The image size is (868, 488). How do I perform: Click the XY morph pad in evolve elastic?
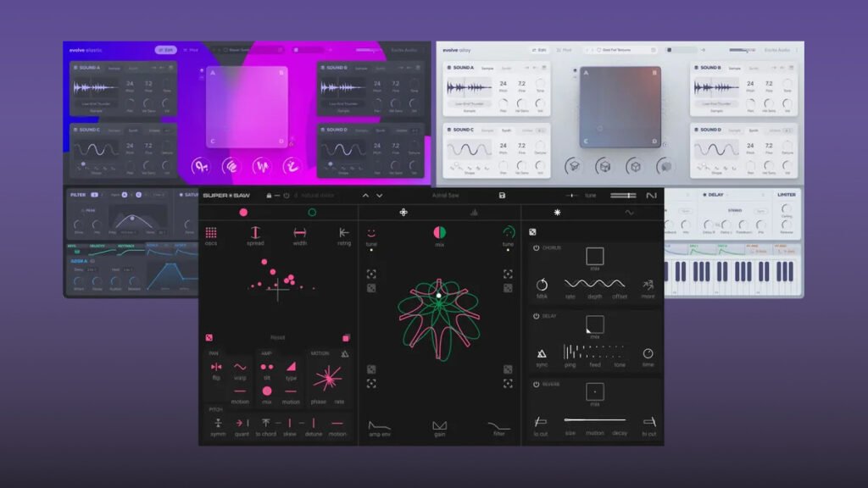point(247,108)
